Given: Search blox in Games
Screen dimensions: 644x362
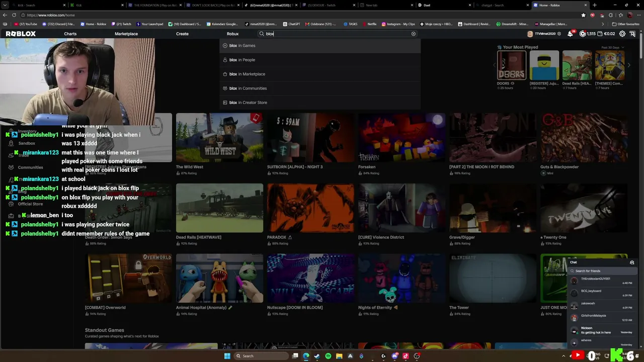Looking at the screenshot, I should (x=320, y=45).
